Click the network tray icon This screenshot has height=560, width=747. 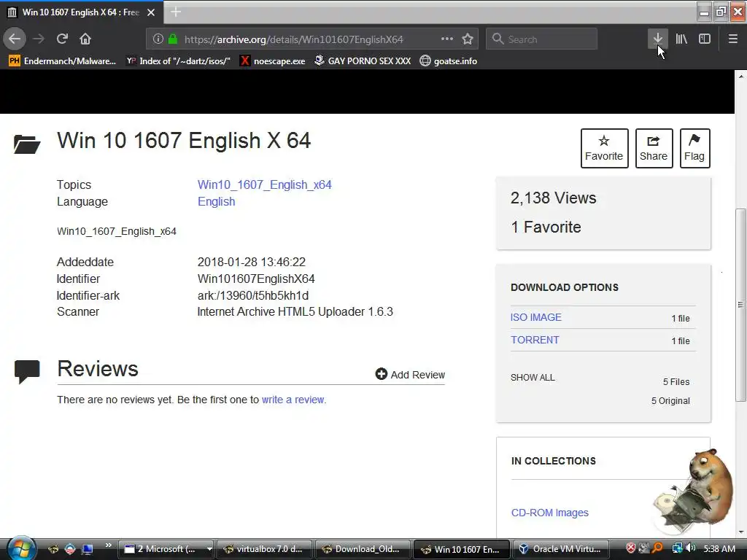click(x=677, y=548)
